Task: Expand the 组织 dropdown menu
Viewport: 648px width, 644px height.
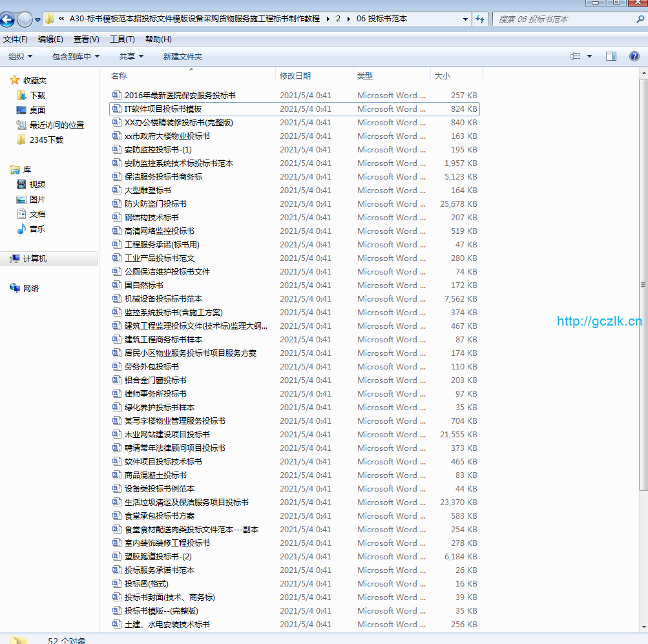Action: coord(20,57)
